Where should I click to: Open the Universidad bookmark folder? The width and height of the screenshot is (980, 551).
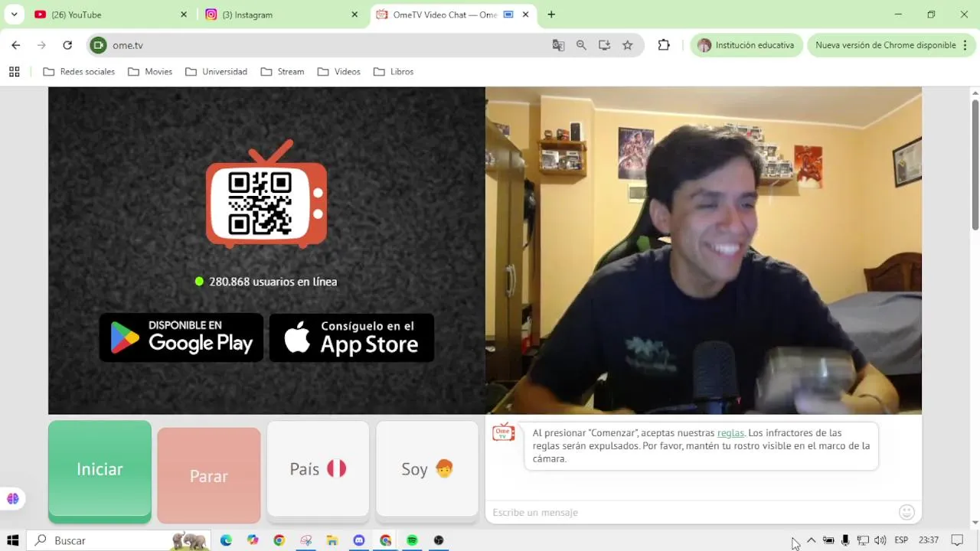216,72
